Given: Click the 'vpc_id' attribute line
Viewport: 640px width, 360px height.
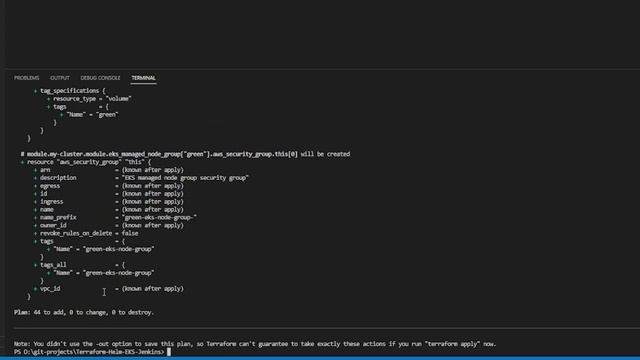Looking at the screenshot, I should click(109, 289).
